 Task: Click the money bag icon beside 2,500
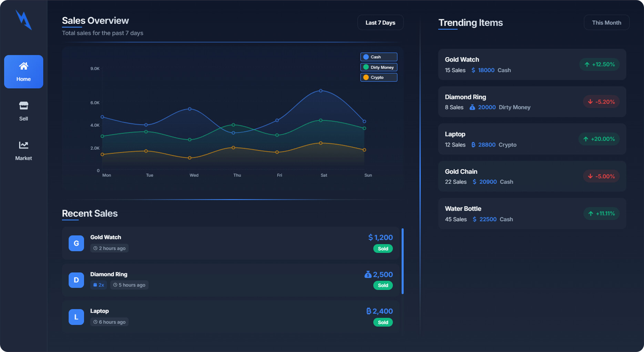click(368, 274)
